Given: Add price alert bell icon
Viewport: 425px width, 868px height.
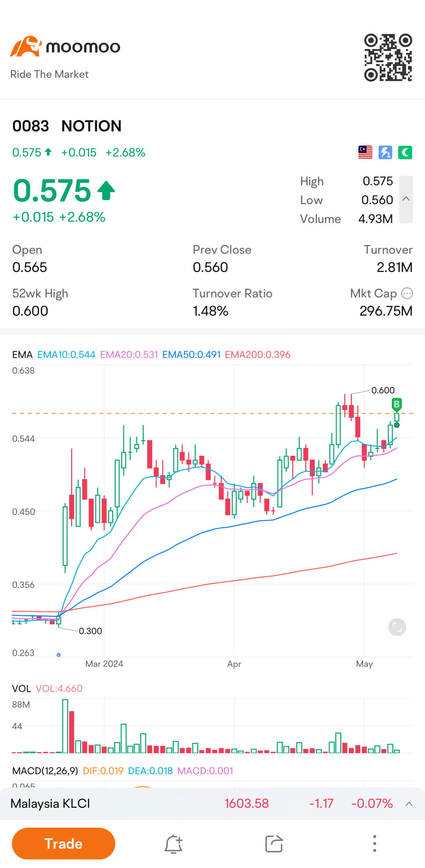Looking at the screenshot, I should point(173,844).
